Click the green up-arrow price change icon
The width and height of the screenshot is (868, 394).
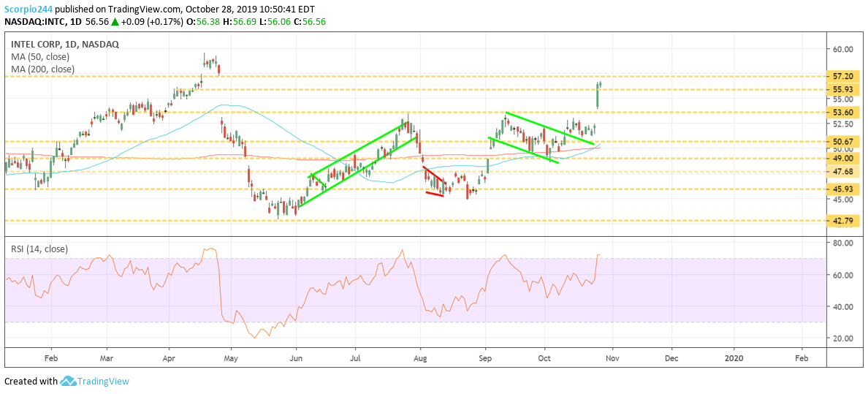115,23
